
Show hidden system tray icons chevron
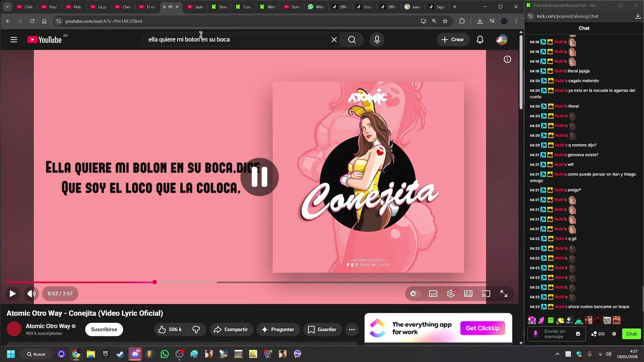click(x=557, y=354)
